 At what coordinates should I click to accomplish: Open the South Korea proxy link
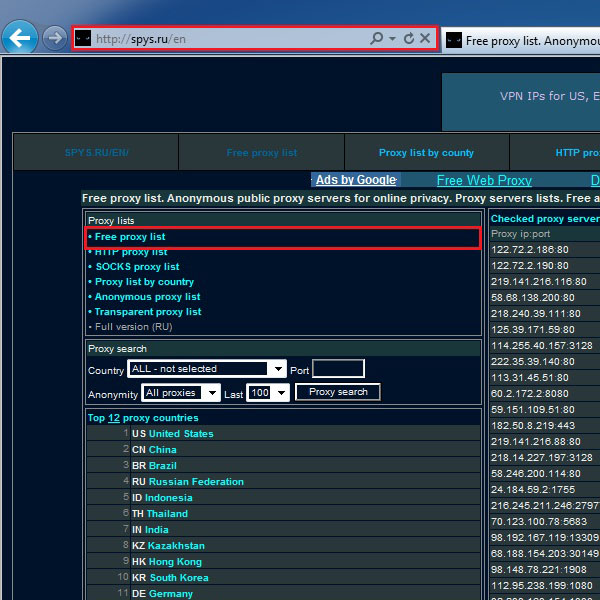[x=179, y=578]
